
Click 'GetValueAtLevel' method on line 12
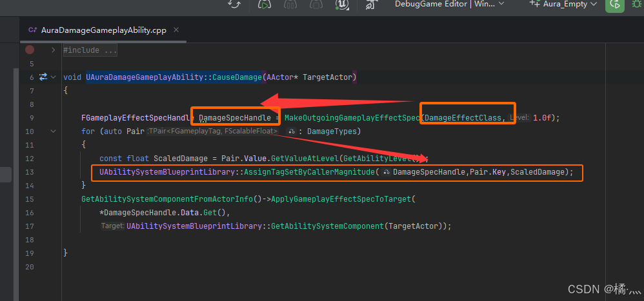(x=305, y=159)
